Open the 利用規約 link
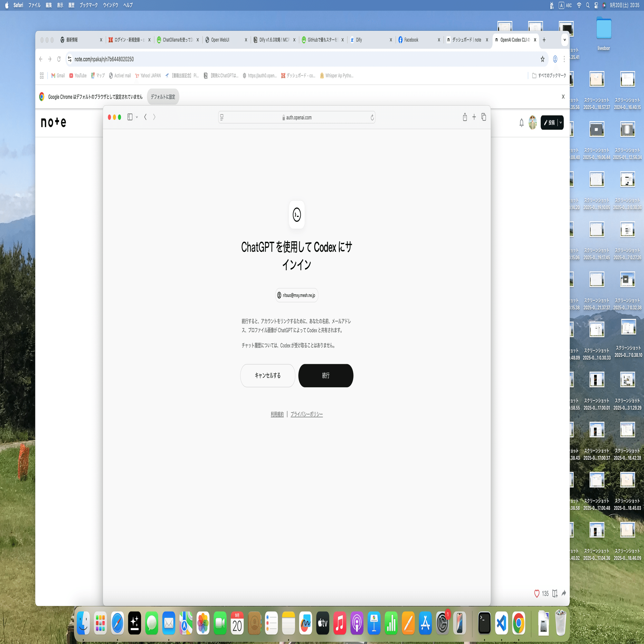Screen dimensions: 644x644 [277, 414]
